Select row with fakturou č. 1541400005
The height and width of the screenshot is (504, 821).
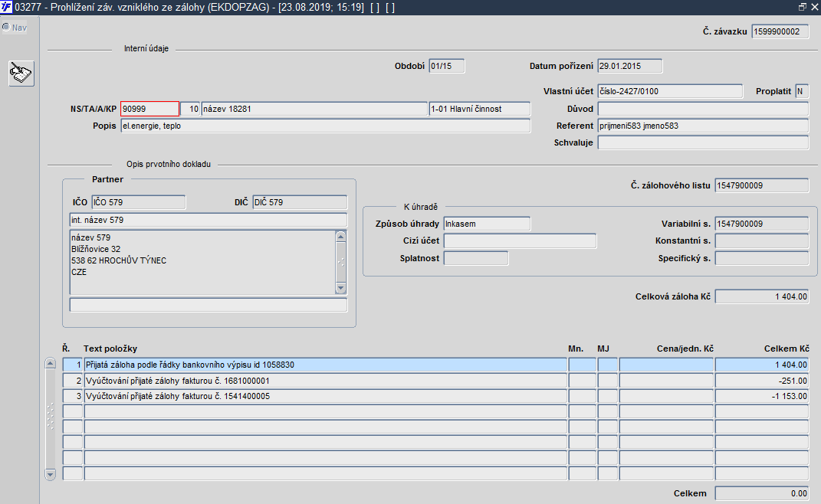[x=325, y=396]
